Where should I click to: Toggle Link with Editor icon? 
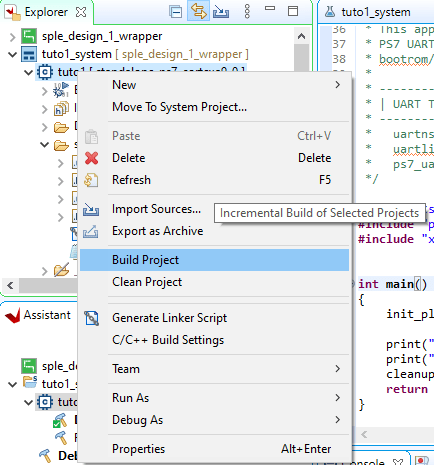tap(198, 12)
